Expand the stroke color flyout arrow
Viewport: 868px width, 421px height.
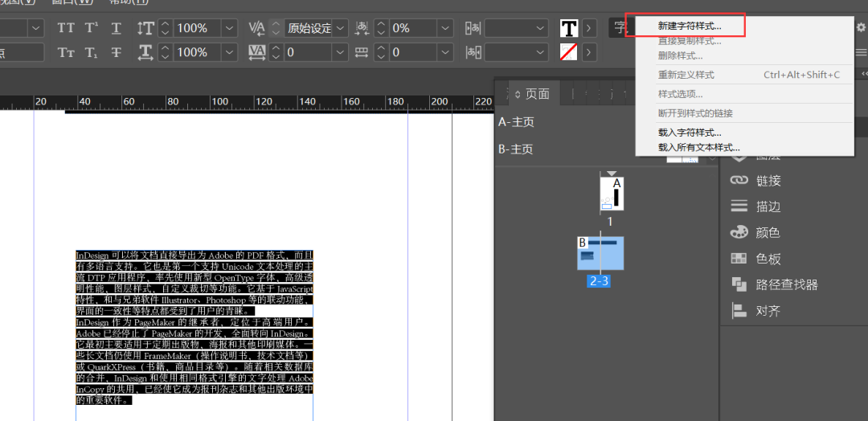pos(589,52)
